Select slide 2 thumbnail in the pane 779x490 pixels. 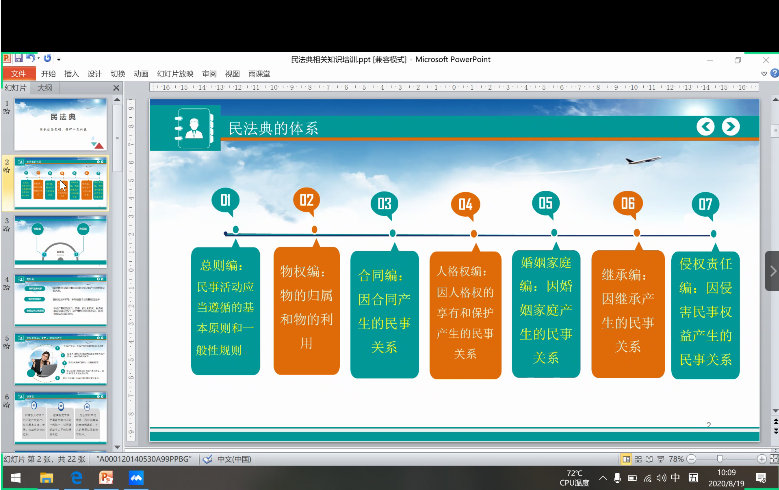tap(61, 183)
